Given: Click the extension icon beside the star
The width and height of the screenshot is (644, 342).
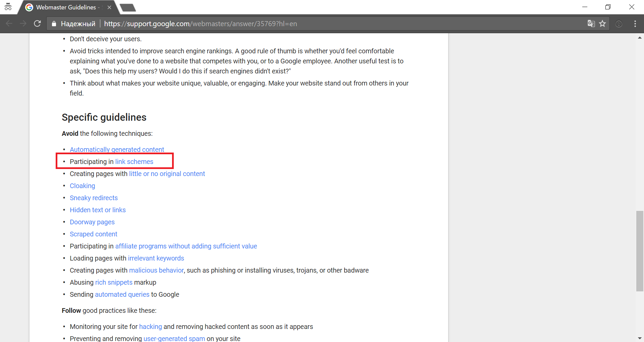Looking at the screenshot, I should [x=619, y=23].
